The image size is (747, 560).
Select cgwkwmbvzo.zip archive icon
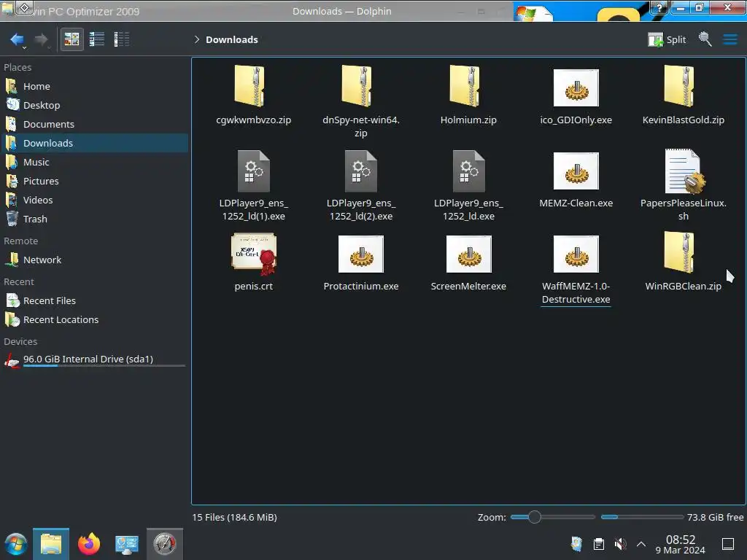pos(249,86)
